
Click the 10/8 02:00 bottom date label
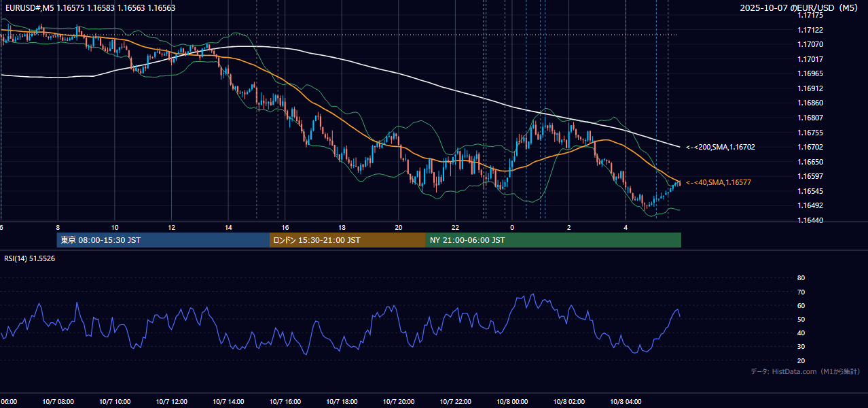[569, 402]
